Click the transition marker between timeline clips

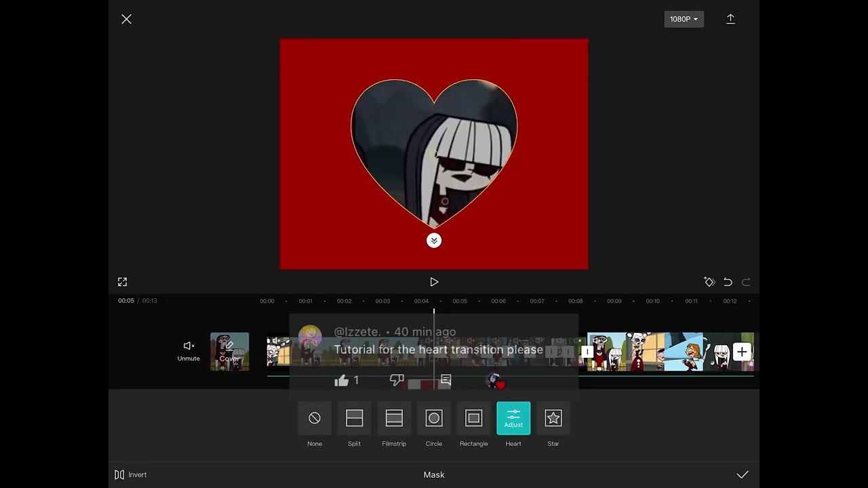[x=587, y=352]
